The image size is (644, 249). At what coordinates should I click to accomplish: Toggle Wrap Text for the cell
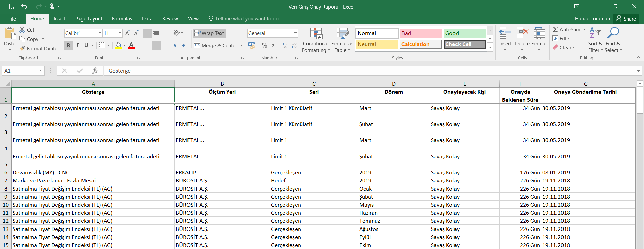tap(209, 33)
